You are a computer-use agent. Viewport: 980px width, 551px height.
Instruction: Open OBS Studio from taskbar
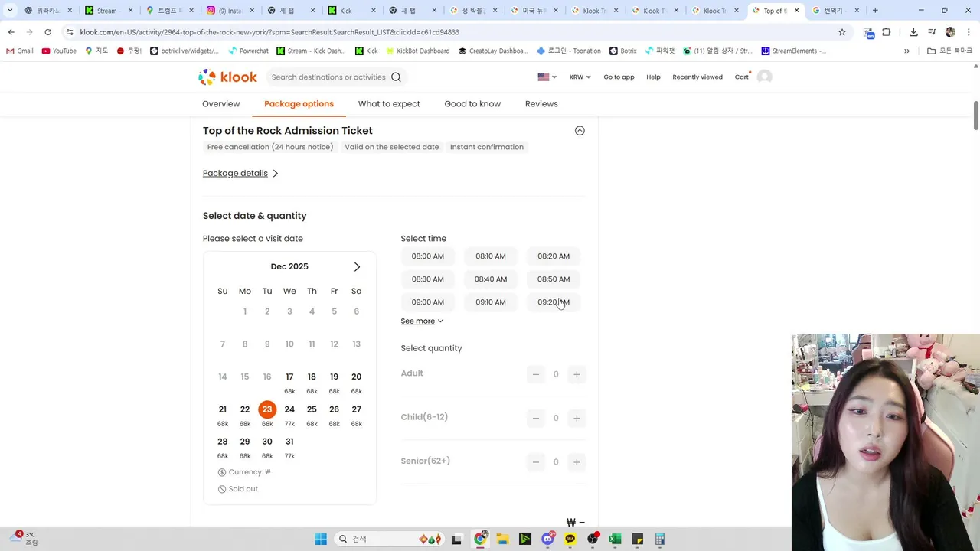593,539
